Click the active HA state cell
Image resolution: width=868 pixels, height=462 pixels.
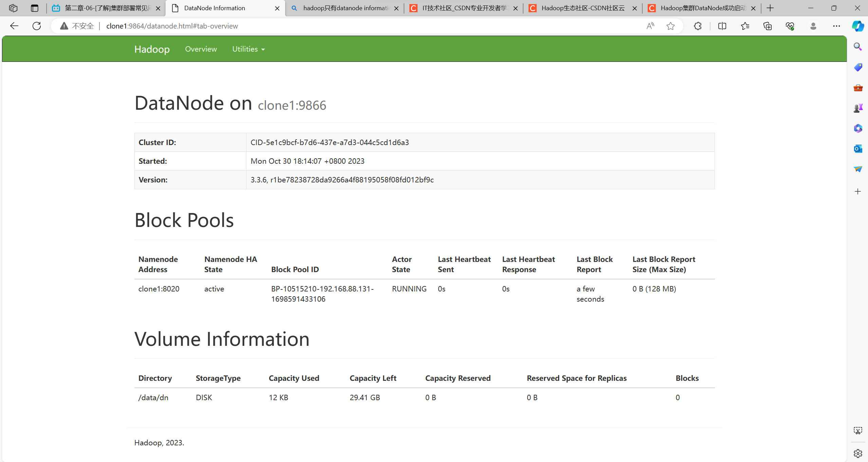(x=214, y=289)
